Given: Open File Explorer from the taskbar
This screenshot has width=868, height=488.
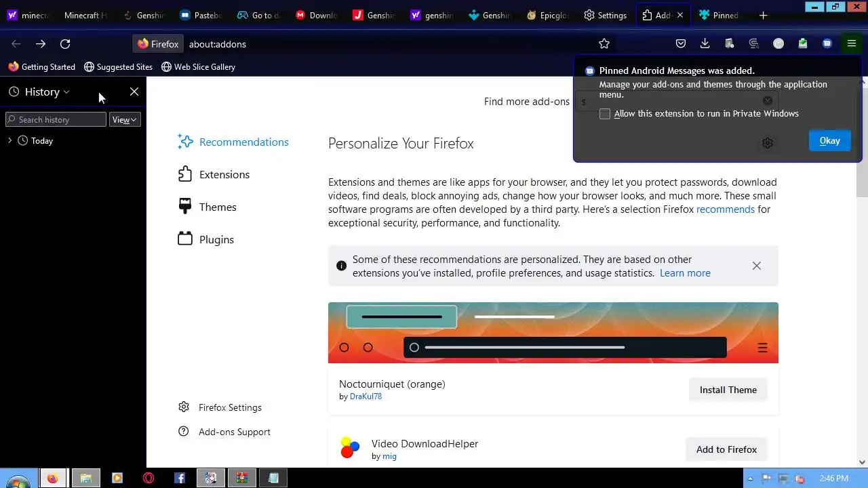Looking at the screenshot, I should click(x=86, y=478).
